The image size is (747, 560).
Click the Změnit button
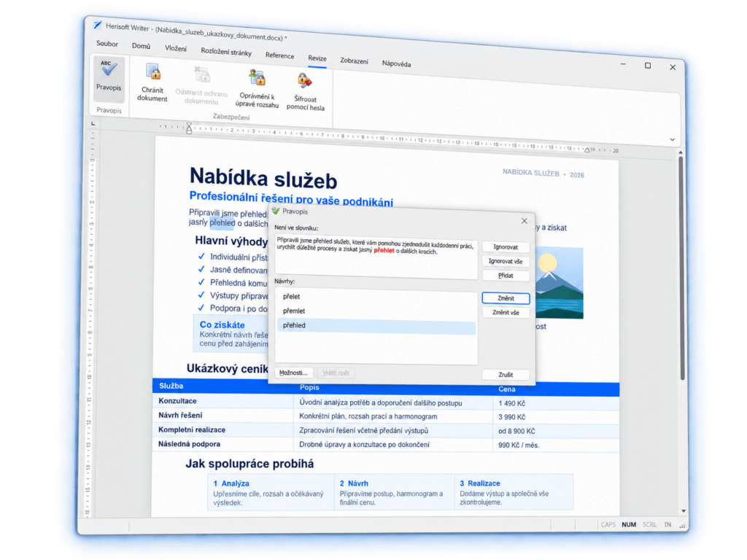tap(506, 298)
